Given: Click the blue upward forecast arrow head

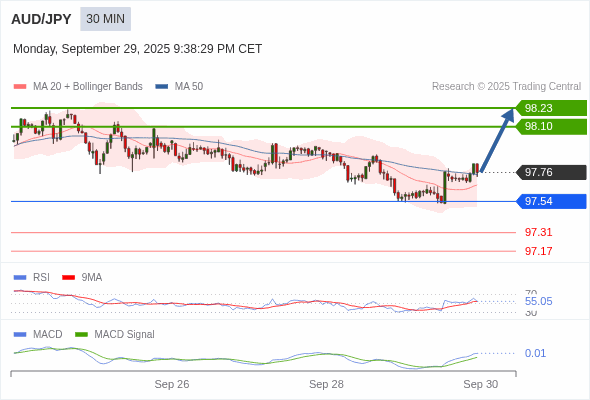Looking at the screenshot, I should (x=509, y=115).
